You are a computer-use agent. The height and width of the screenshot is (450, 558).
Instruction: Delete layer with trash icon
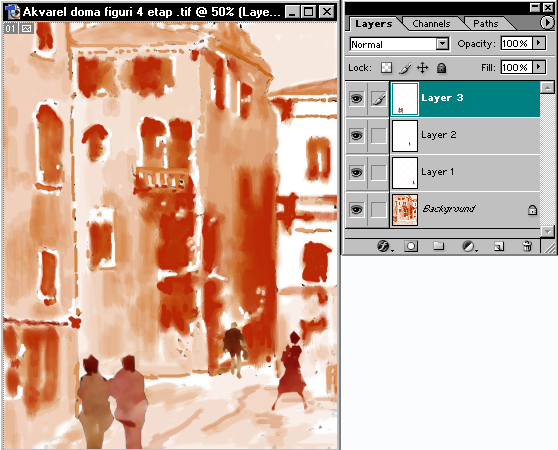point(527,246)
